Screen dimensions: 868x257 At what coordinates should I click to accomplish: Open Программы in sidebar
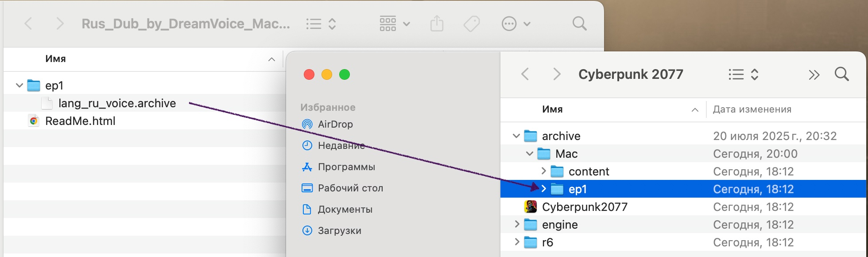[346, 167]
